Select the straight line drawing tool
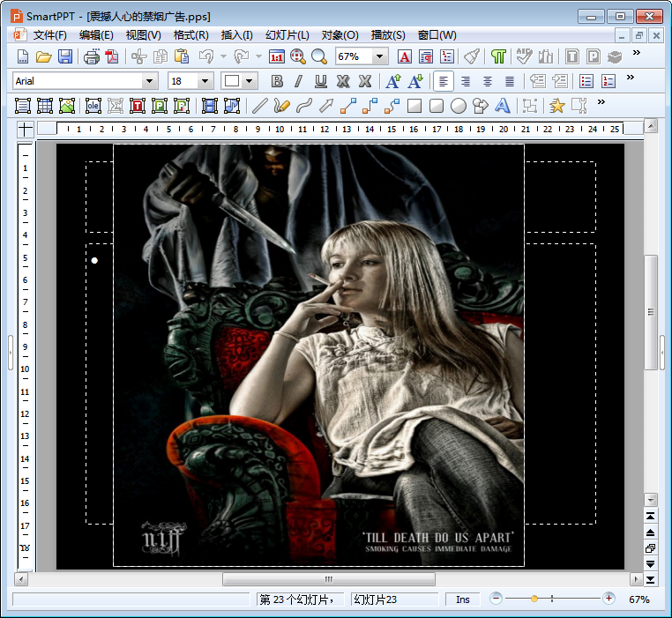This screenshot has width=672, height=618. (x=259, y=106)
